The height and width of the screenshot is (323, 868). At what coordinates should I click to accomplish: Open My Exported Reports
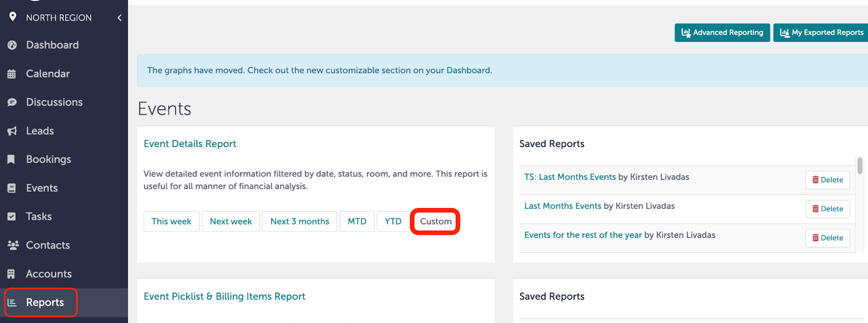(x=821, y=33)
